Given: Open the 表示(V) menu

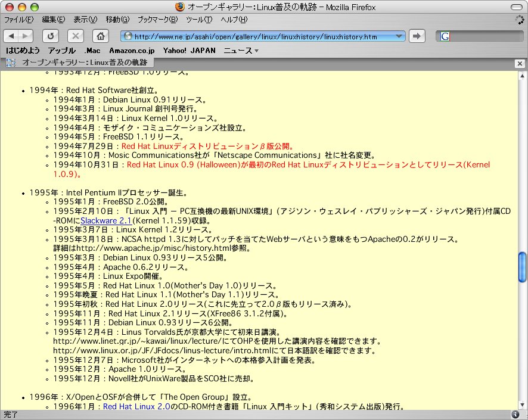Looking at the screenshot, I should pyautogui.click(x=85, y=20).
